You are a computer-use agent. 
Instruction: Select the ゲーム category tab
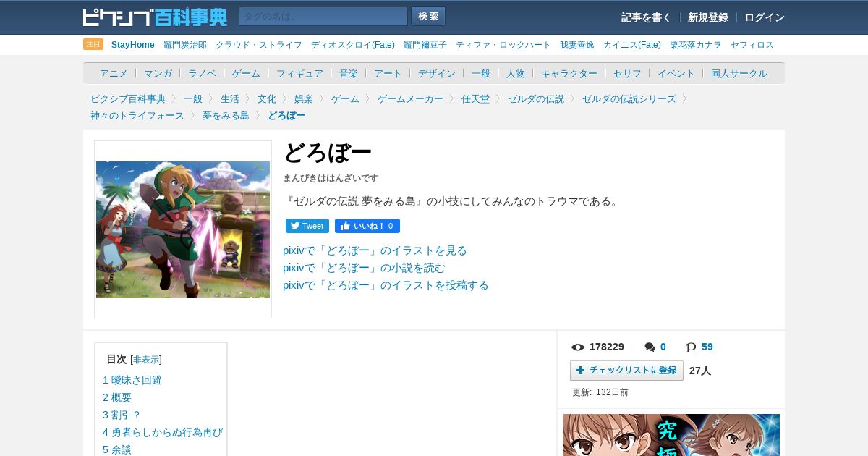[x=246, y=73]
